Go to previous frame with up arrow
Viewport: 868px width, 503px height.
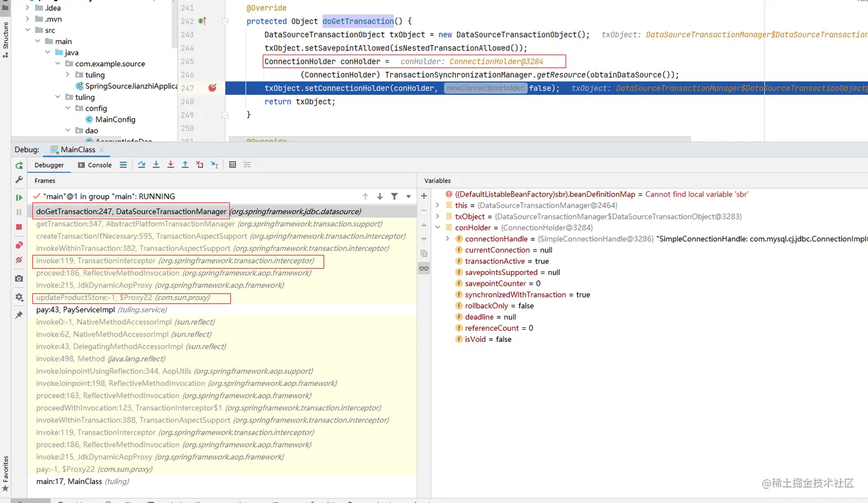[x=365, y=196]
